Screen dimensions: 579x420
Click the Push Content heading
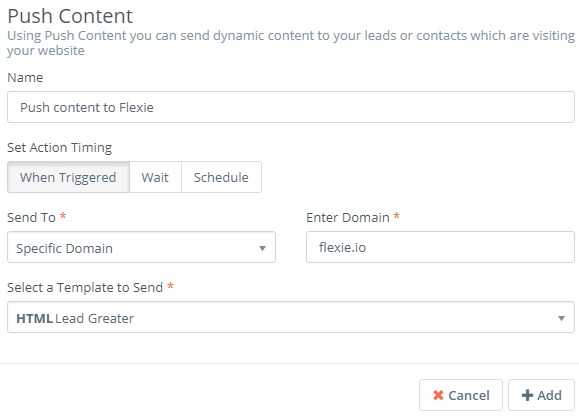(x=70, y=16)
